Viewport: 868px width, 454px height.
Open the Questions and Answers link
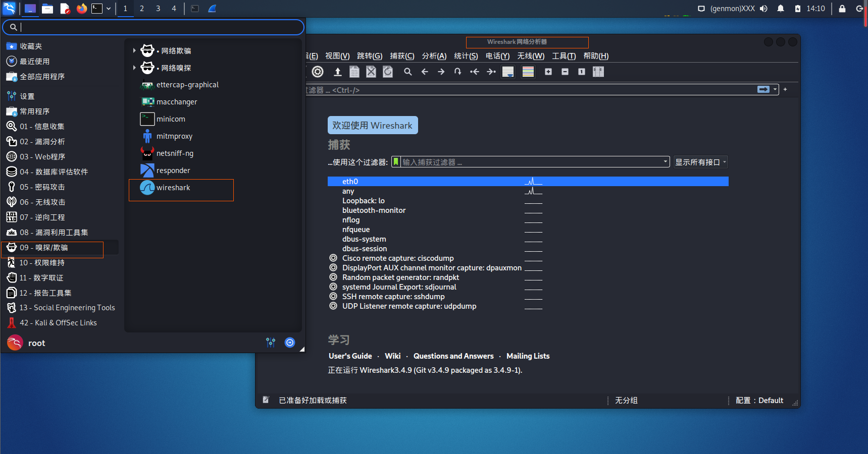453,356
